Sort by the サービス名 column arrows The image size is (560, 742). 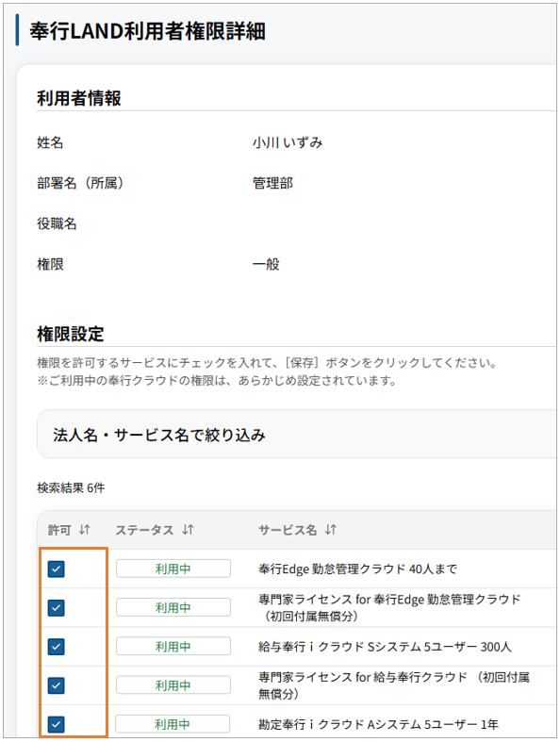pyautogui.click(x=330, y=530)
